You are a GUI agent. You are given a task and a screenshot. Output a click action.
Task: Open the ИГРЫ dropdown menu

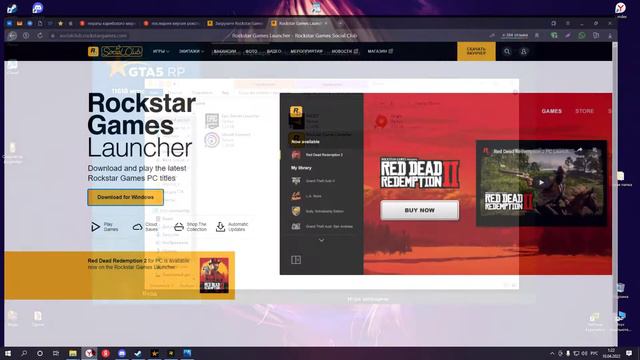[x=161, y=51]
